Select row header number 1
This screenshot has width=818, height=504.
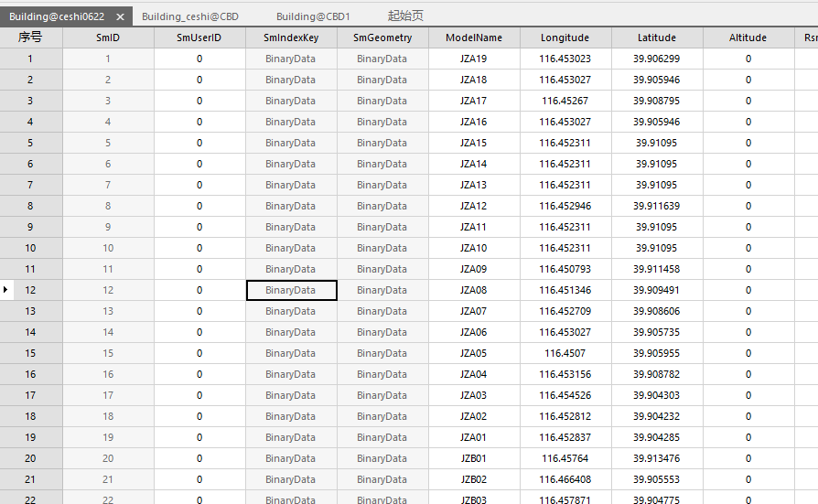30,59
